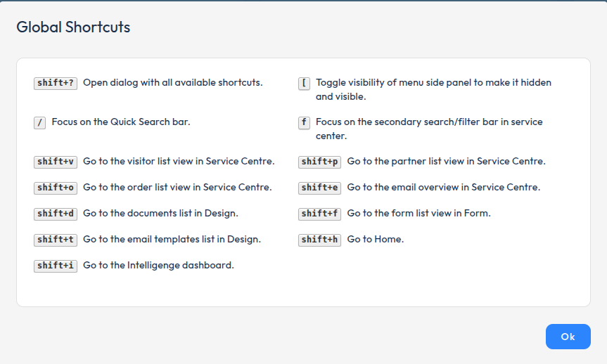Click the f key badge
This screenshot has width=607, height=364.
click(x=304, y=122)
